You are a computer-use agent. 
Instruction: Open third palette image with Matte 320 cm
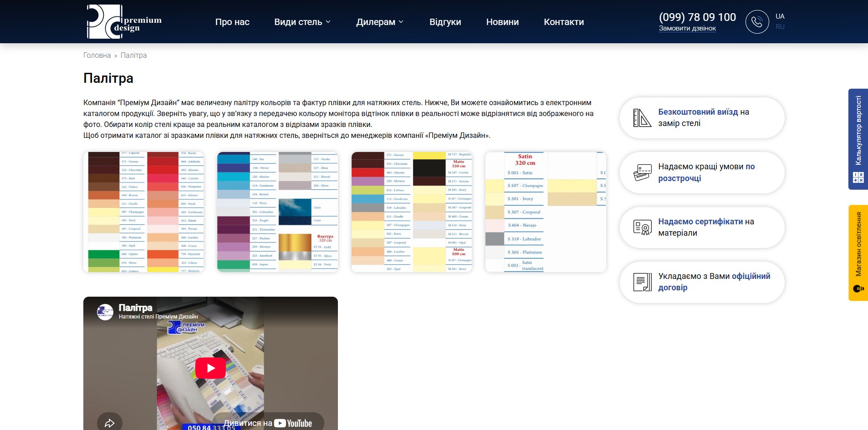pos(412,212)
